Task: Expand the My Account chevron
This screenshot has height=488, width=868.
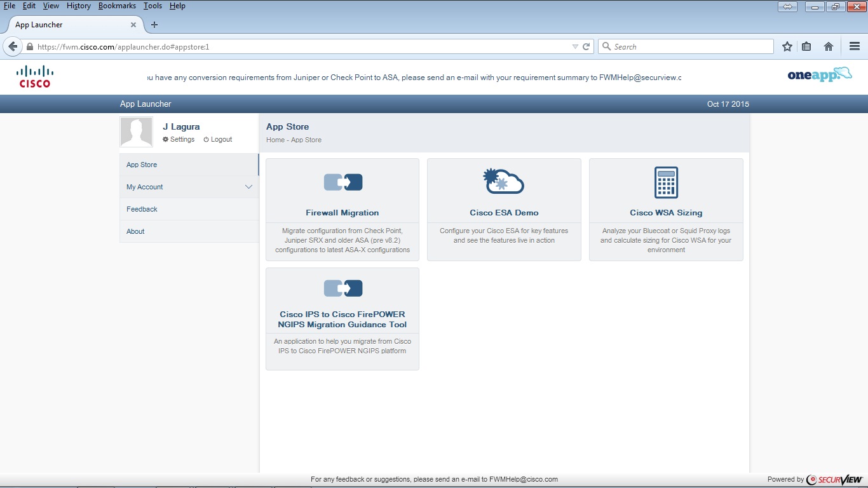Action: click(x=248, y=187)
